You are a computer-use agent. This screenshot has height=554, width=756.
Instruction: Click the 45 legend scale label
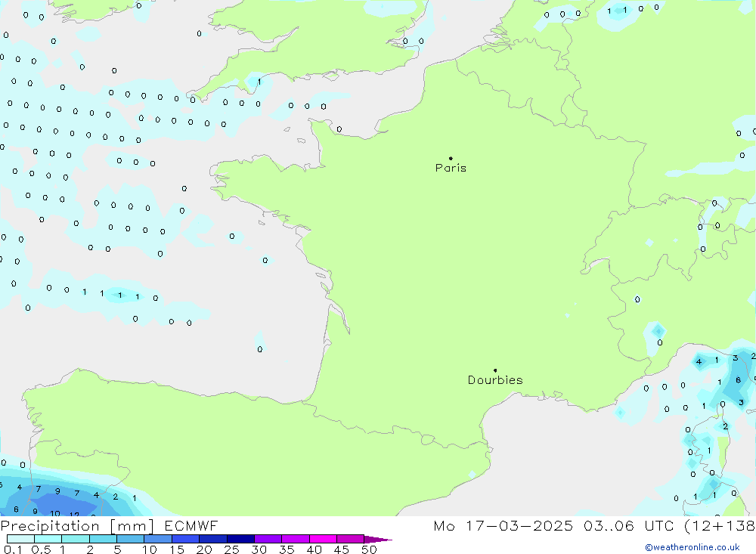(342, 549)
